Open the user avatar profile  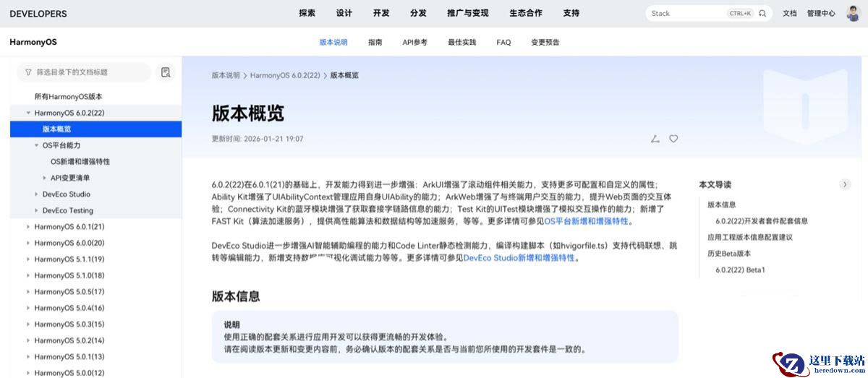[854, 13]
